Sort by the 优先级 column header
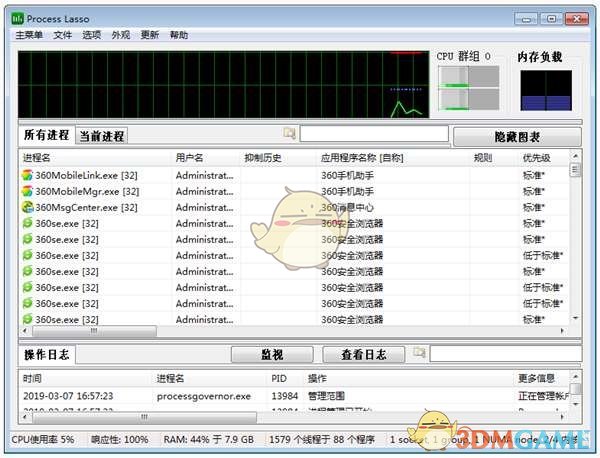Screen dimensions: 600x458 (x=545, y=158)
